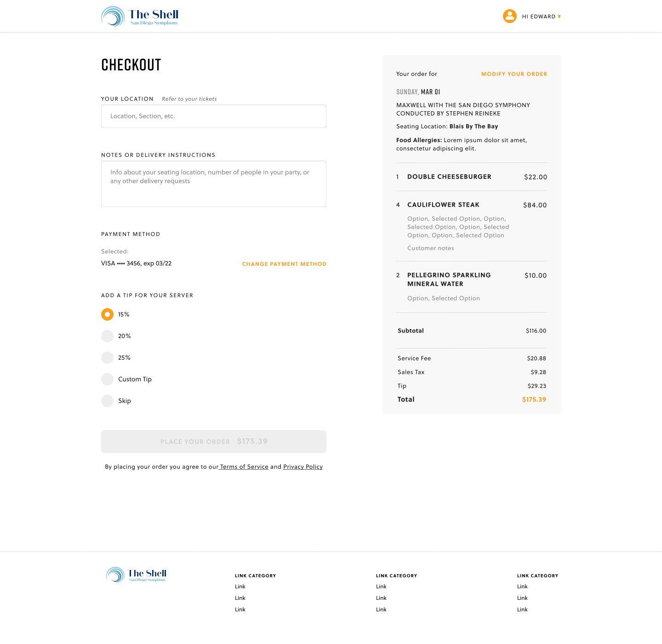
Task: Click the $84.00 Cauliflower Steak price
Action: [535, 205]
